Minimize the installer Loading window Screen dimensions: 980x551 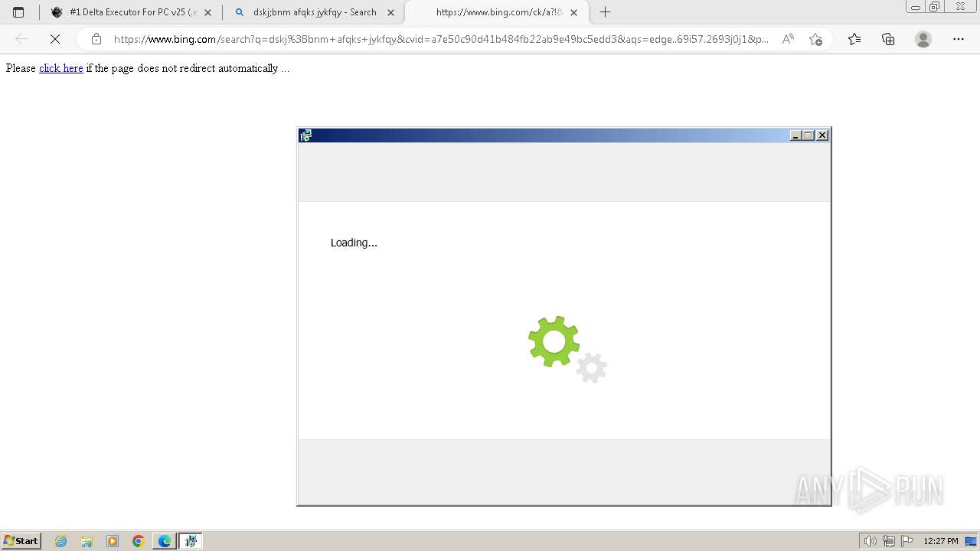[x=795, y=135]
